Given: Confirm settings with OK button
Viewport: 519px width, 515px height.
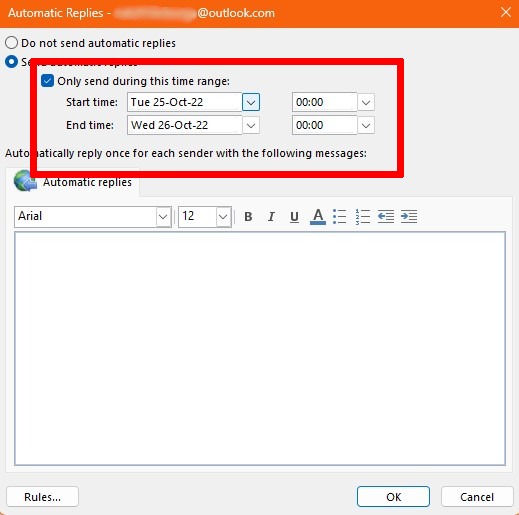Looking at the screenshot, I should pyautogui.click(x=393, y=497).
